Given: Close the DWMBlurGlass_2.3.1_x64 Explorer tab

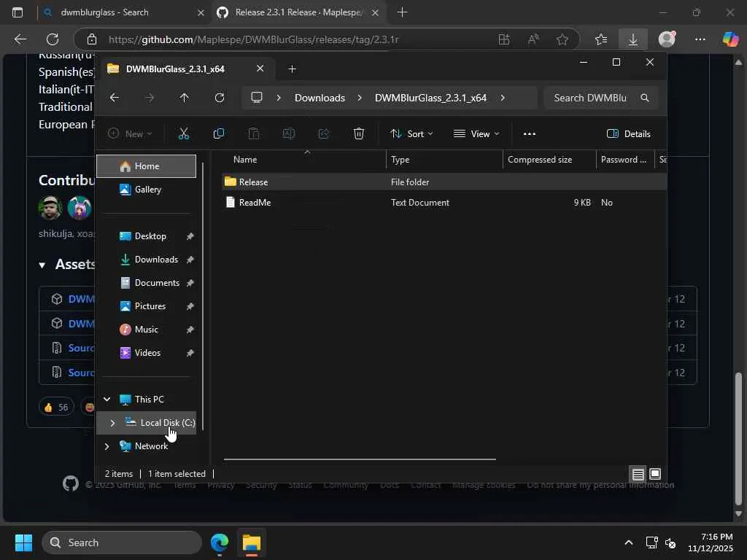Looking at the screenshot, I should pos(260,69).
